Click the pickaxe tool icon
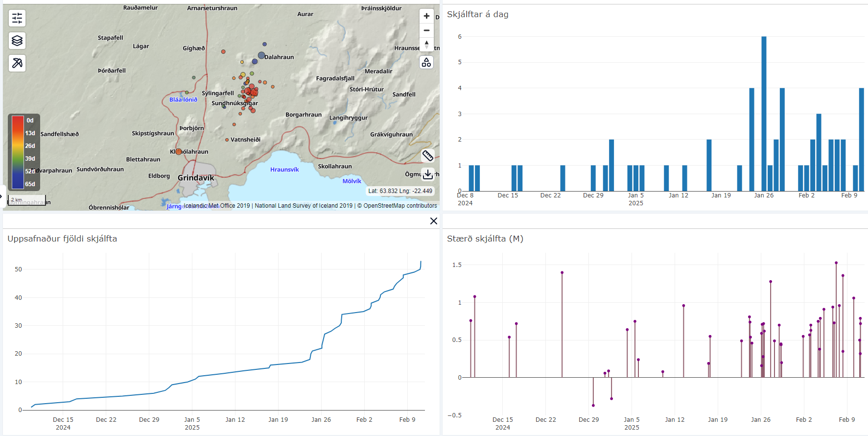The image size is (868, 436). point(17,63)
